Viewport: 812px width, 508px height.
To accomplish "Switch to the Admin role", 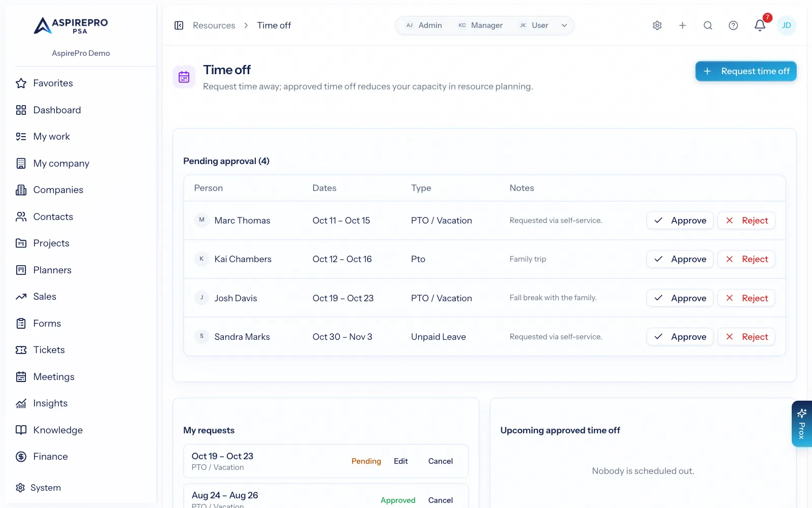I will click(x=424, y=25).
